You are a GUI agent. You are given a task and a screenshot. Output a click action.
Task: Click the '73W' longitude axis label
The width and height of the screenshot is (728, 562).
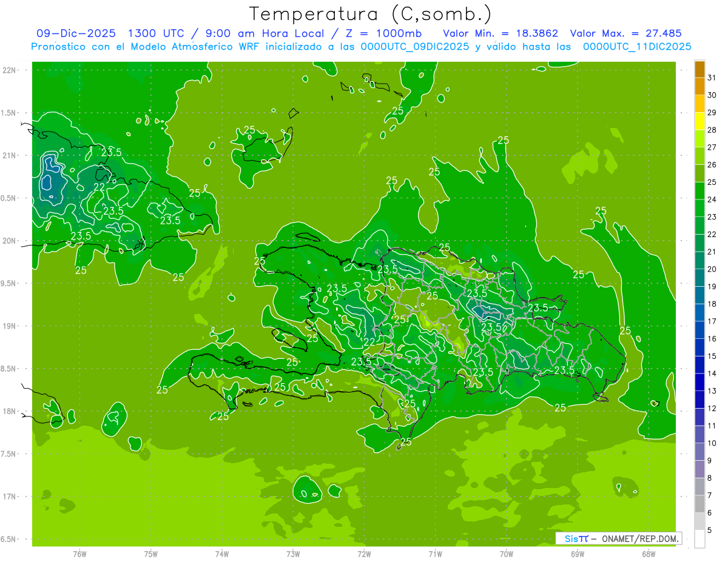point(293,554)
